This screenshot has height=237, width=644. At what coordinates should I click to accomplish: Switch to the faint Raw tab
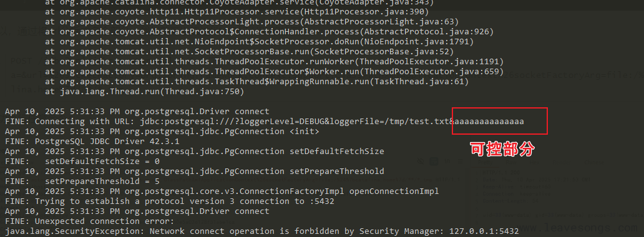pos(511,162)
